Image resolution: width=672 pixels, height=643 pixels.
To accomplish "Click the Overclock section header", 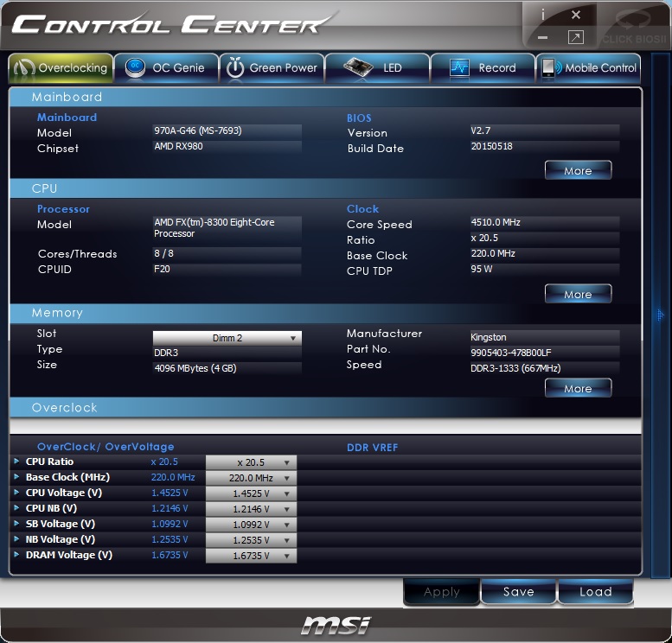I will (x=325, y=407).
